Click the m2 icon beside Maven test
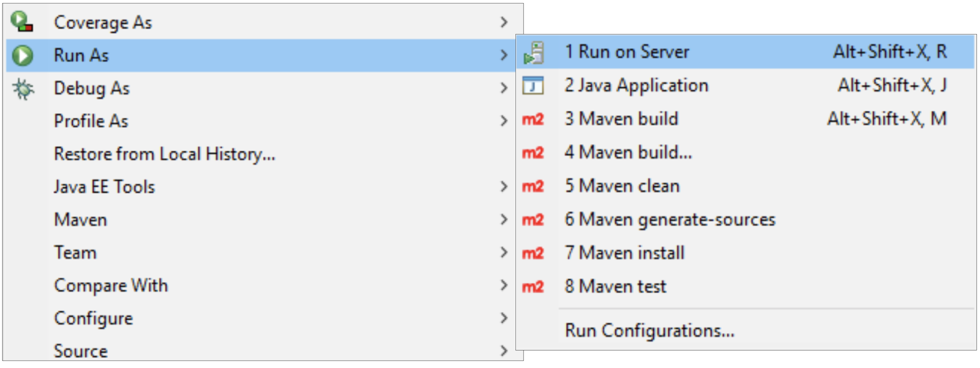The width and height of the screenshot is (980, 368). pos(533,287)
